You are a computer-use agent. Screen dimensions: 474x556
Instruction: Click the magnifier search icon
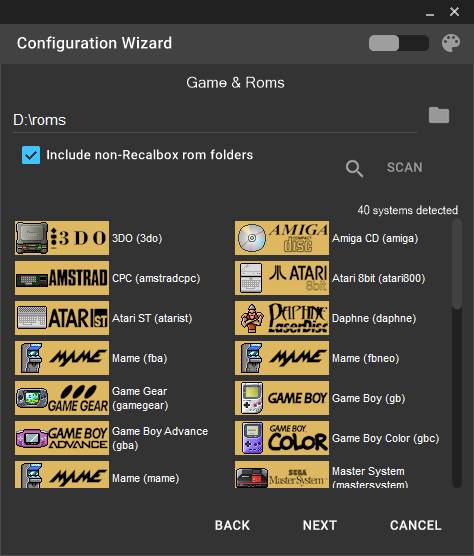pyautogui.click(x=354, y=168)
